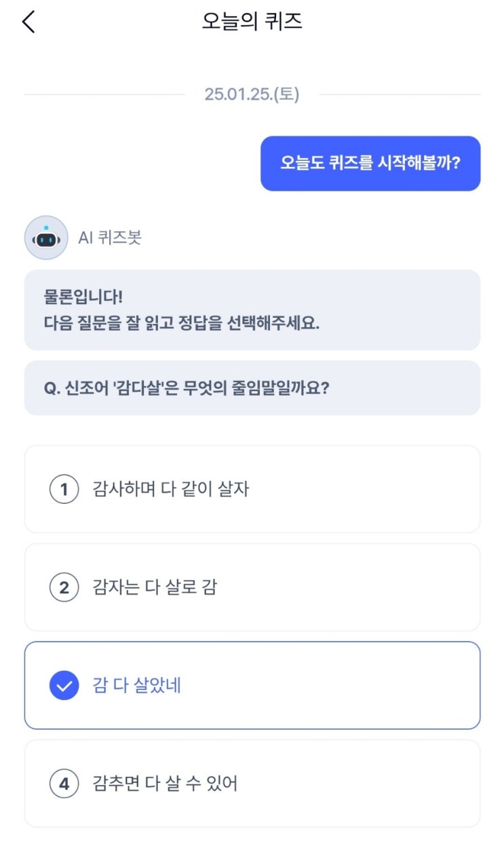The height and width of the screenshot is (844, 504).
Task: Tap the '오늘의 퀴즈' header title
Action: point(252,22)
